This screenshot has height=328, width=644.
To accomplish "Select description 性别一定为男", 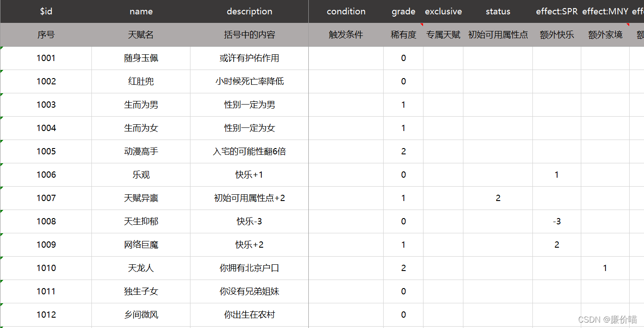I will (249, 105).
